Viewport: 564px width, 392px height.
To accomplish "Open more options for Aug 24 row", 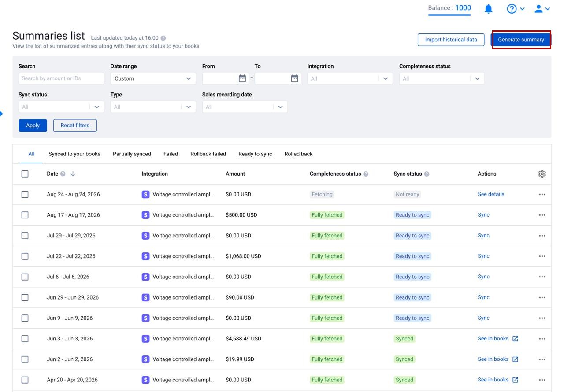I will pos(542,194).
